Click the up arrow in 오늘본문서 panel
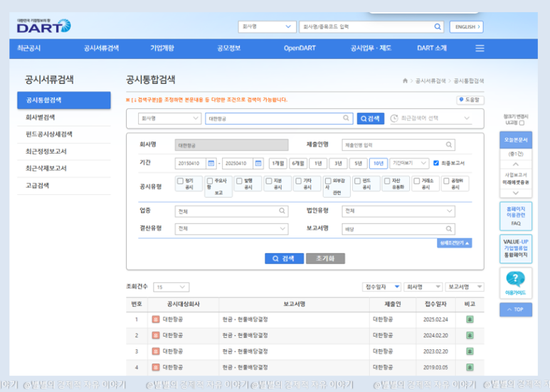This screenshot has width=550, height=392. click(x=515, y=164)
